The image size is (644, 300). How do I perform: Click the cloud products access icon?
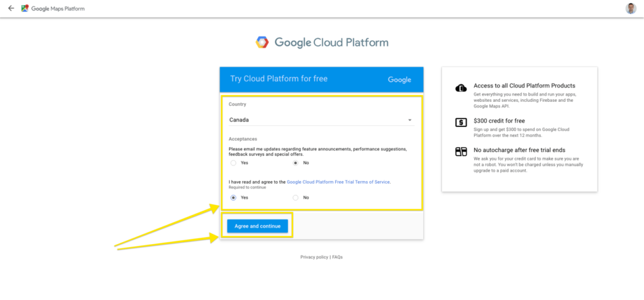[461, 88]
